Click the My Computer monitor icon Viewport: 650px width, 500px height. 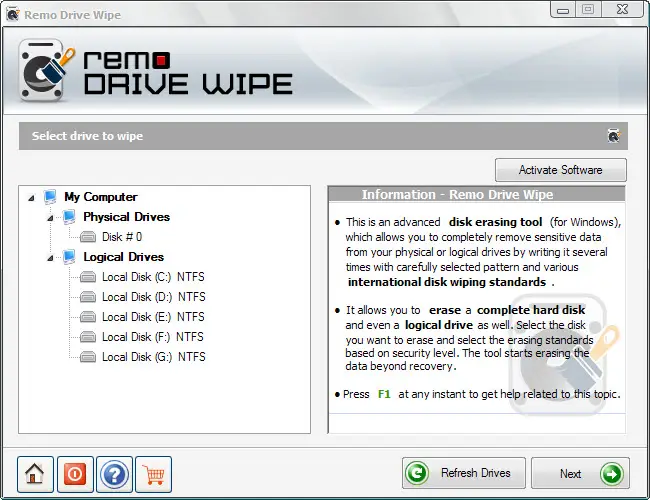click(50, 197)
